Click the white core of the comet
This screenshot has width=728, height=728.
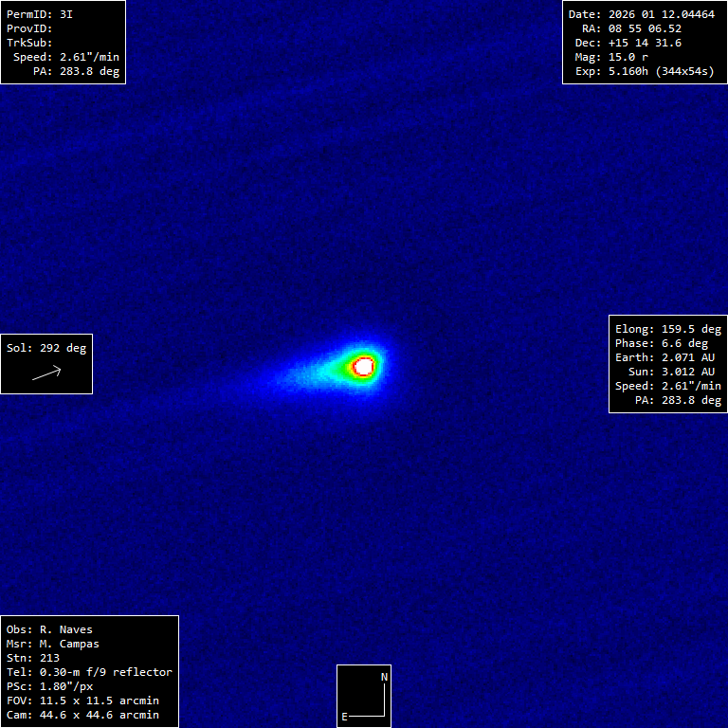click(x=364, y=366)
